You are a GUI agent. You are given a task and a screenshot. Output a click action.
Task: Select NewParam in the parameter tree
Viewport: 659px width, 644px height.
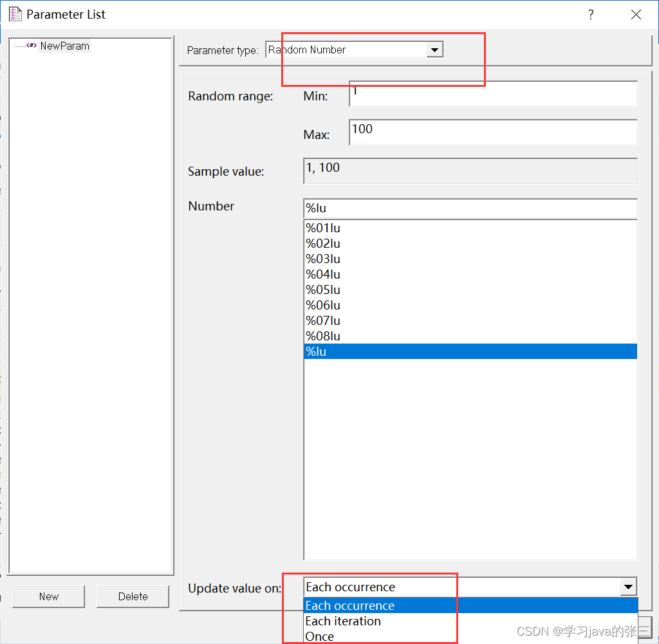pos(64,46)
